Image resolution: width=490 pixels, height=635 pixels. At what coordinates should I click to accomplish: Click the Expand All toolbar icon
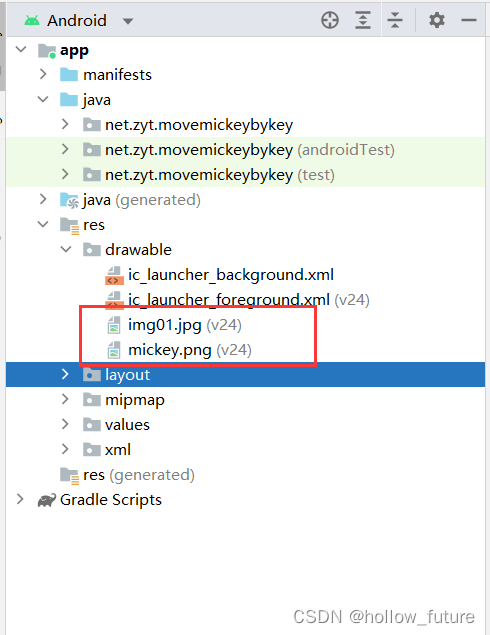363,20
